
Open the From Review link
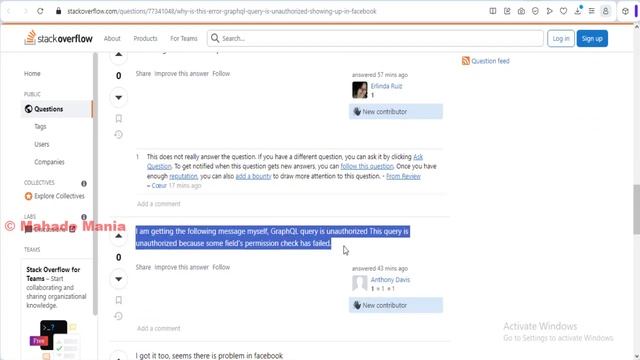(403, 176)
